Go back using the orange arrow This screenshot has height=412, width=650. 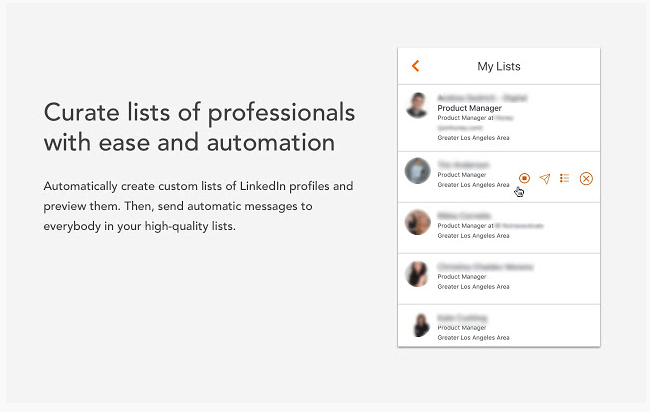(415, 66)
